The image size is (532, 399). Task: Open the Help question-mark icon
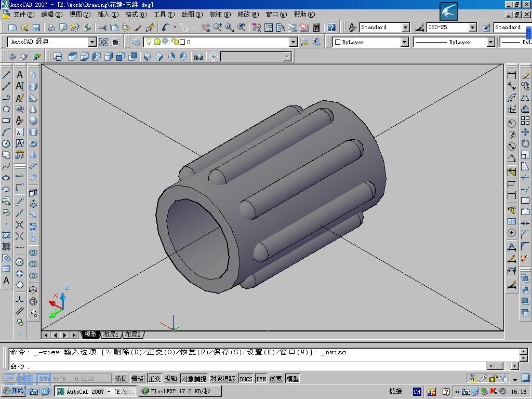(331, 28)
